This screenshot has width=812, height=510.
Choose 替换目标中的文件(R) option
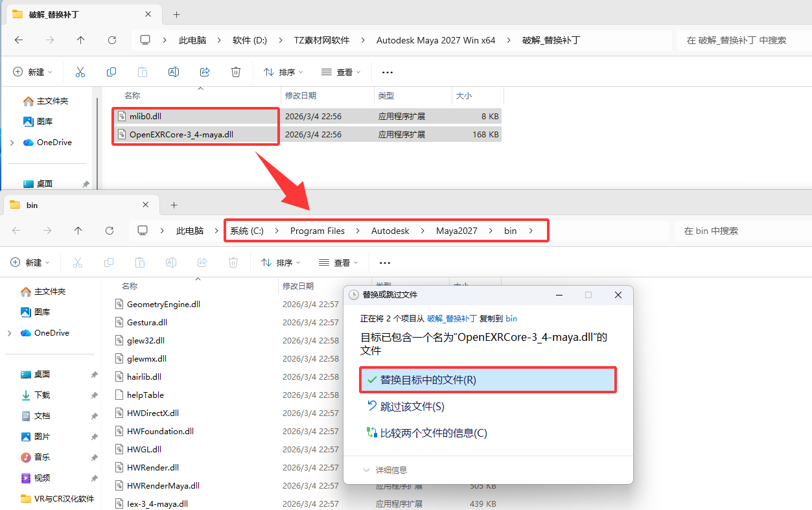(487, 380)
